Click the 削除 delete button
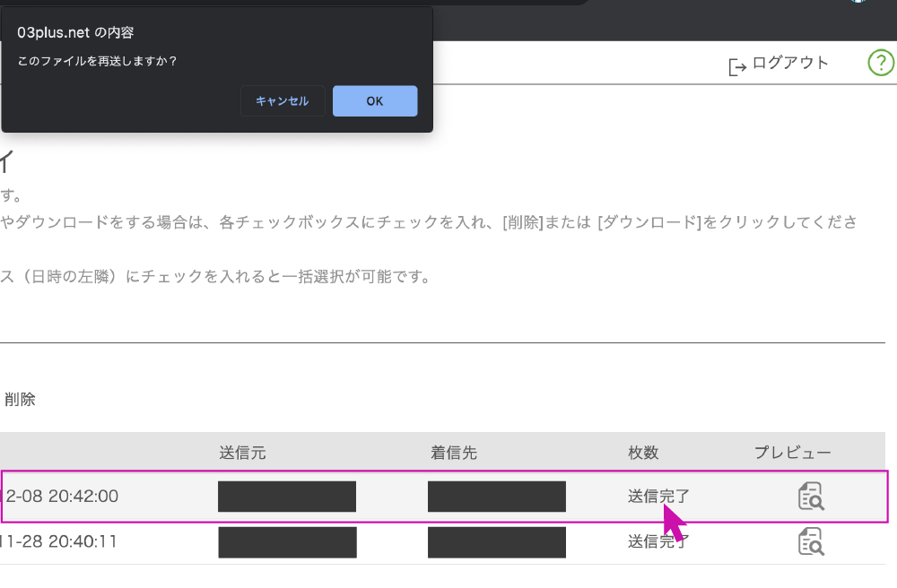 (20, 400)
